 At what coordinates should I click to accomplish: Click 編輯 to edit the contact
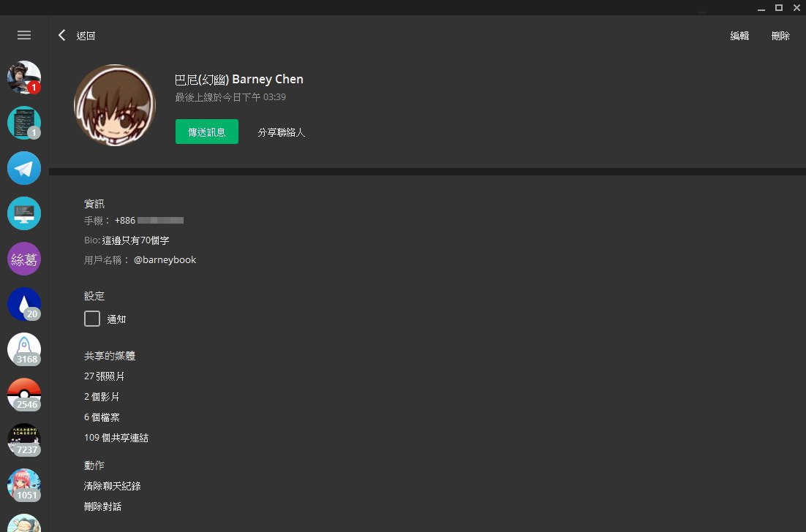coord(739,36)
